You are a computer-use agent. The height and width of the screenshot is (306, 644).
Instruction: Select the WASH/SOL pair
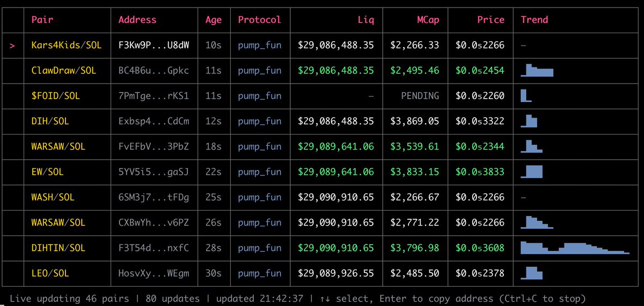[53, 197]
